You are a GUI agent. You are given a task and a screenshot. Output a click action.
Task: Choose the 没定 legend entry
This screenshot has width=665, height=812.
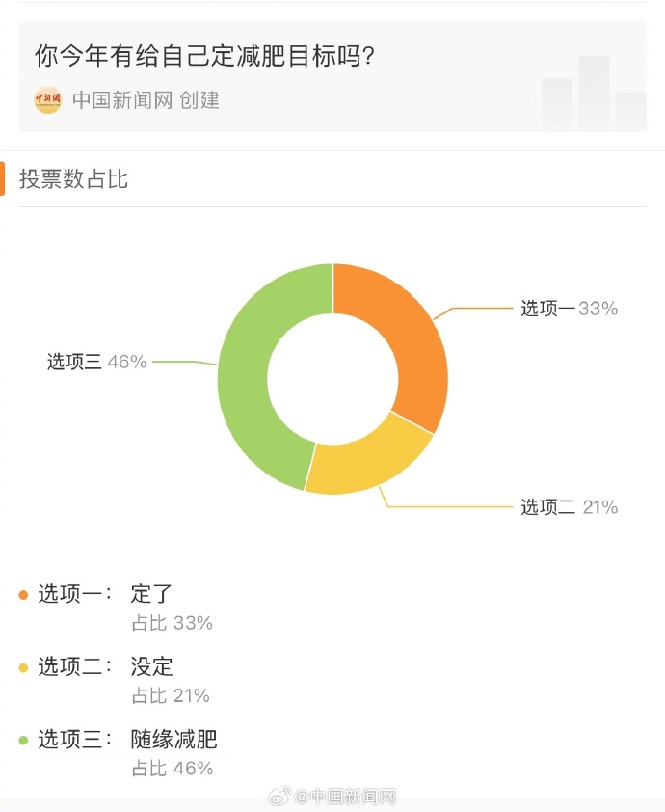point(151,666)
